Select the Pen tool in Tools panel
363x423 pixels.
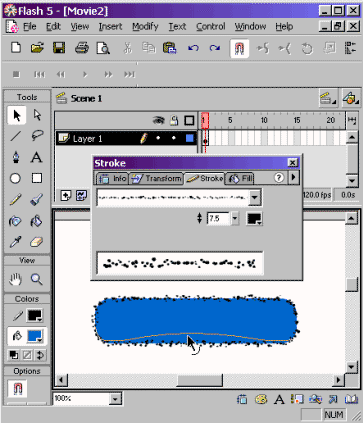(16, 157)
